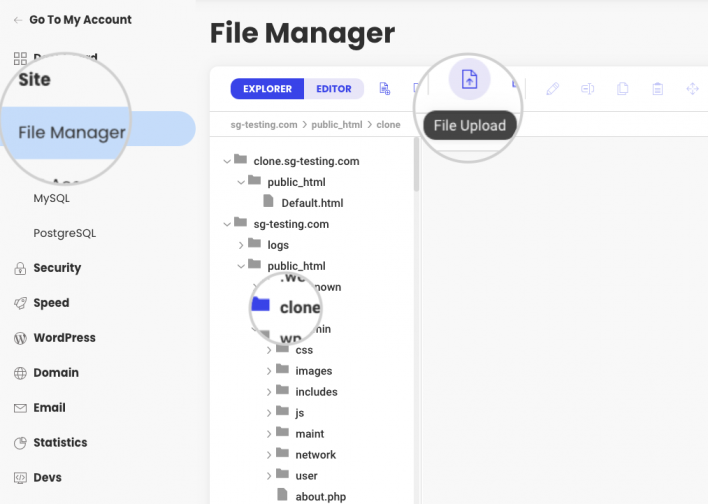Open File Manager in the sidebar
708x504 pixels.
[x=98, y=132]
